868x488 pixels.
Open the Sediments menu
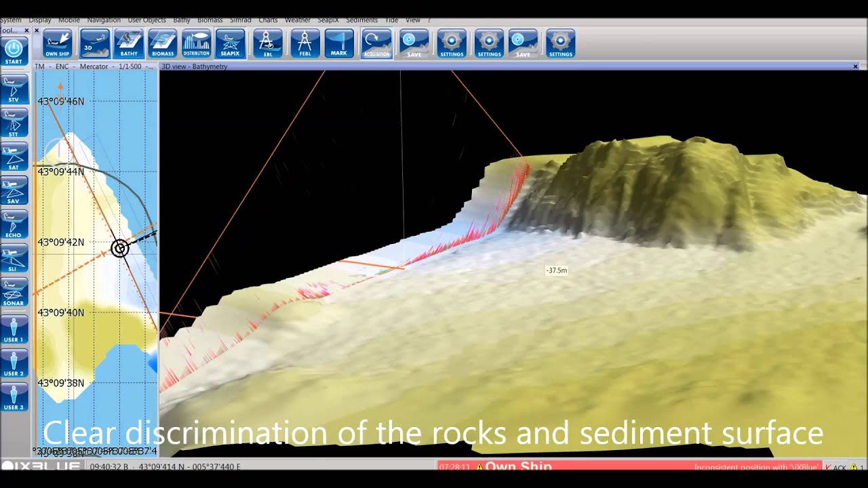[x=362, y=20]
